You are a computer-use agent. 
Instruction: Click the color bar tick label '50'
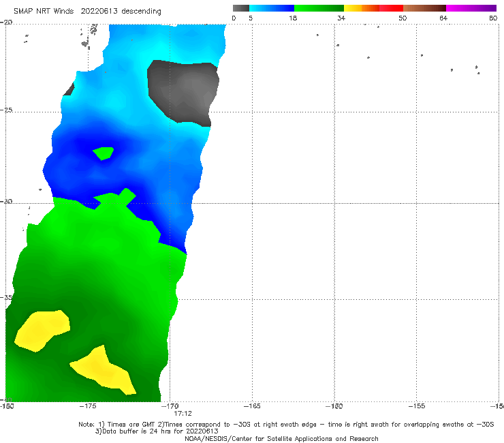click(x=403, y=18)
